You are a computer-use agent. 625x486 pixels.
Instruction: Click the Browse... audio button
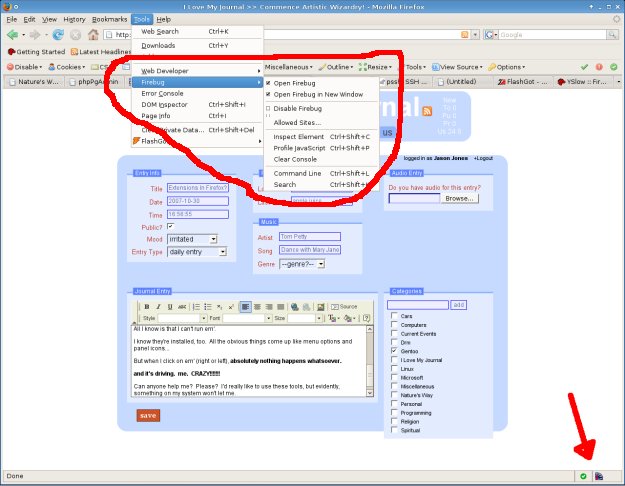(460, 199)
